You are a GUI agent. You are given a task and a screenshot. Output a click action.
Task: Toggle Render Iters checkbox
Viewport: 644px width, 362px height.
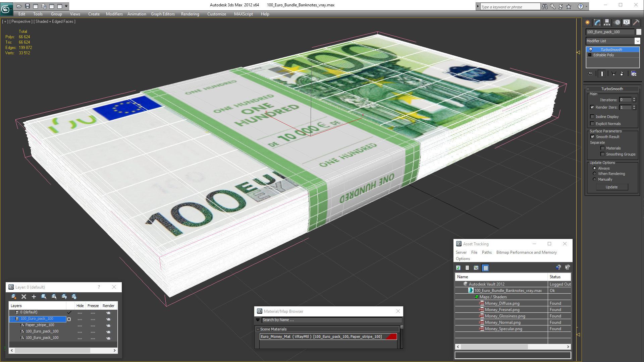click(x=592, y=107)
